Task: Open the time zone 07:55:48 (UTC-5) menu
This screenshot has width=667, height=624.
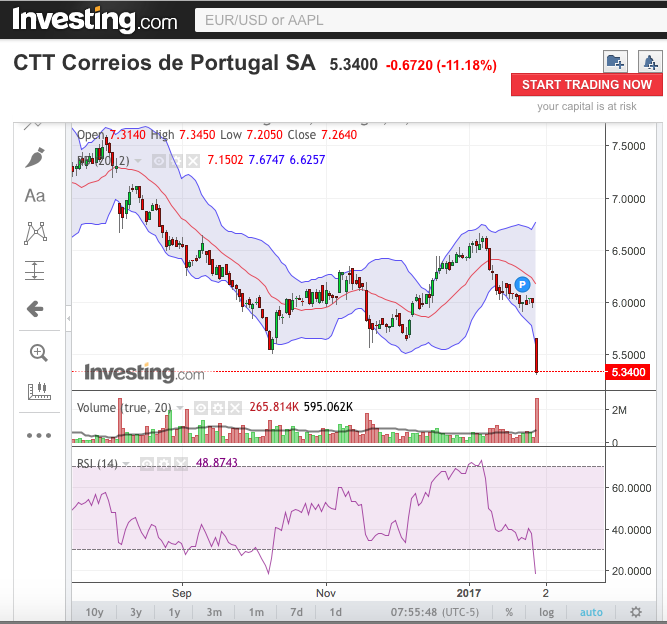Action: pyautogui.click(x=435, y=612)
